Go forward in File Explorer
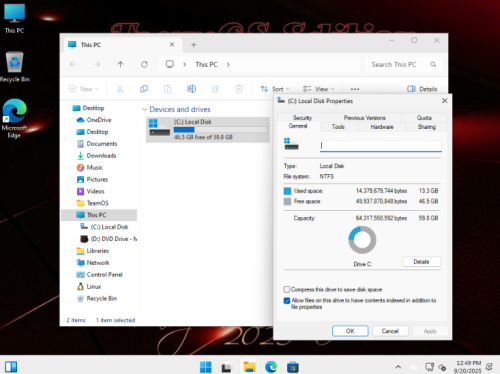Screen dimensions: 500x374 [97, 64]
